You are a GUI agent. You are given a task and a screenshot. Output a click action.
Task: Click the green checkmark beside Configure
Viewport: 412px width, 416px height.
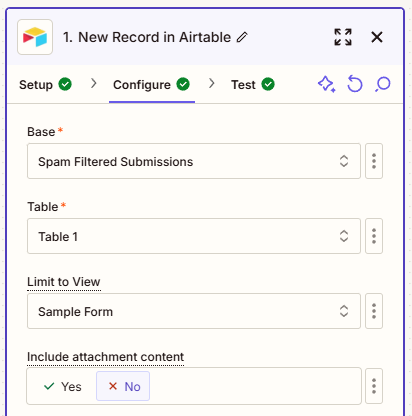click(183, 84)
